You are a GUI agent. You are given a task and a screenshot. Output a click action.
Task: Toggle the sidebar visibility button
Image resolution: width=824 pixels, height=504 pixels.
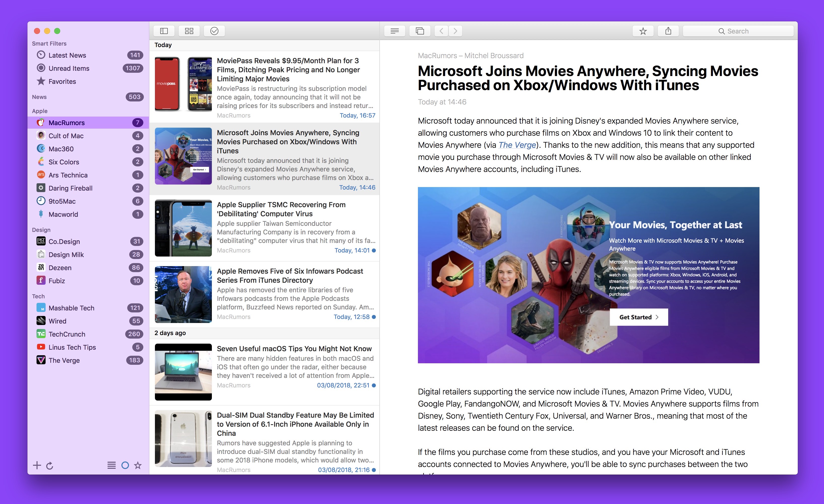[x=164, y=31]
